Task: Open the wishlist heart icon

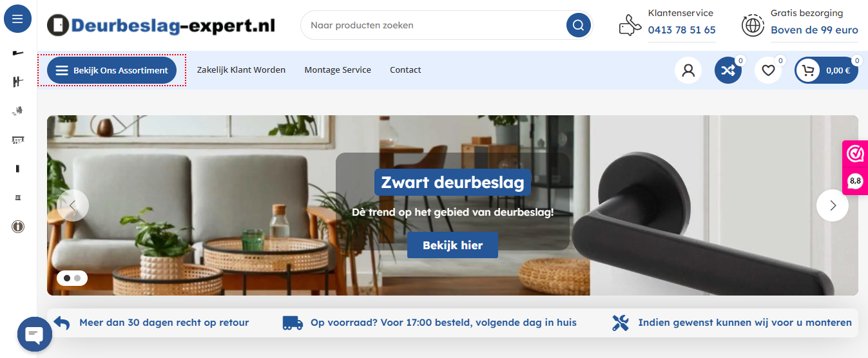Action: click(768, 70)
